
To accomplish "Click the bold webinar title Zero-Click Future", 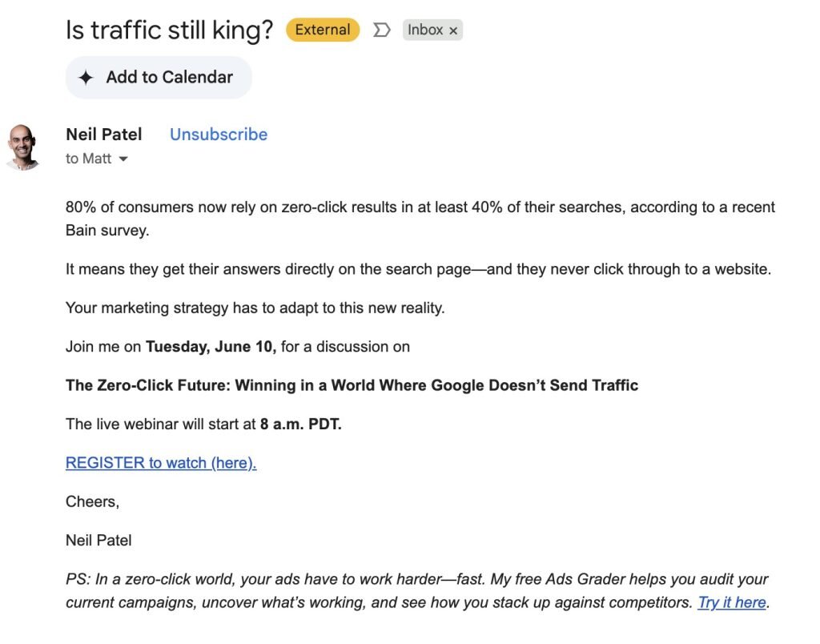I will 352,385.
